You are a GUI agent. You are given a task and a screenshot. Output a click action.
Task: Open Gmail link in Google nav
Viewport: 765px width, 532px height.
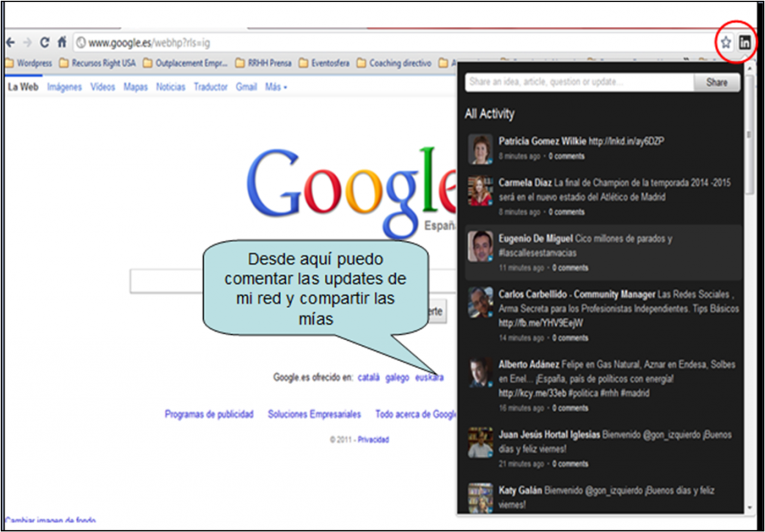click(246, 87)
